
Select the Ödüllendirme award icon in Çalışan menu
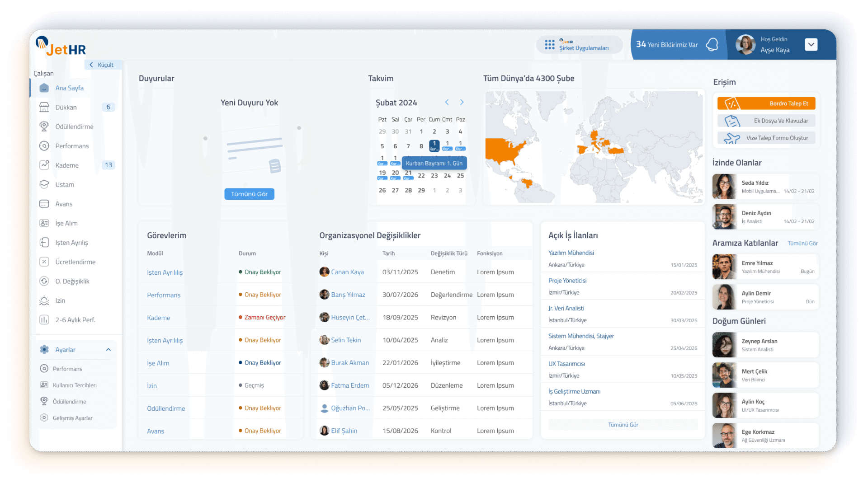44,127
